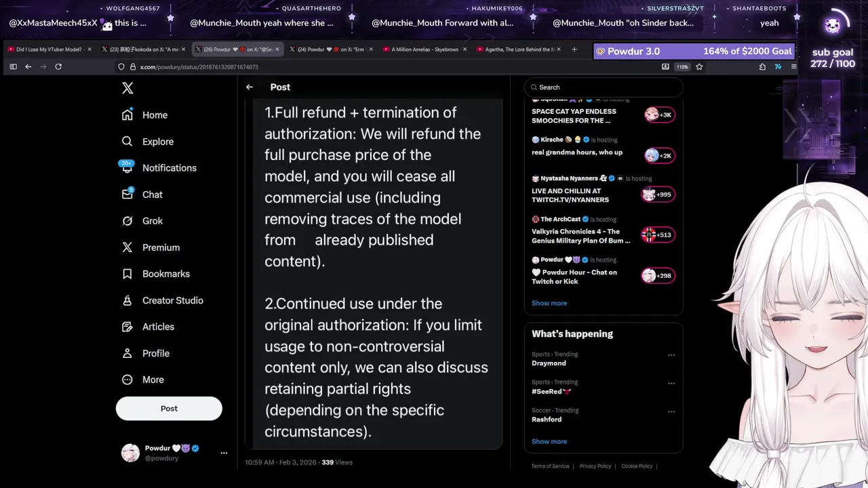Switch to "A Million Amelias - Skyebrows" tab
This screenshot has width=868, height=488.
(424, 49)
